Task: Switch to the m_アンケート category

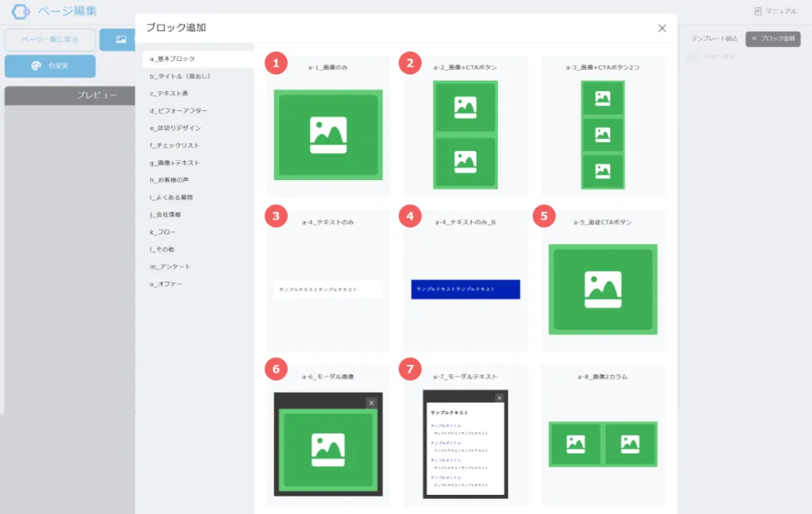Action: [x=170, y=267]
